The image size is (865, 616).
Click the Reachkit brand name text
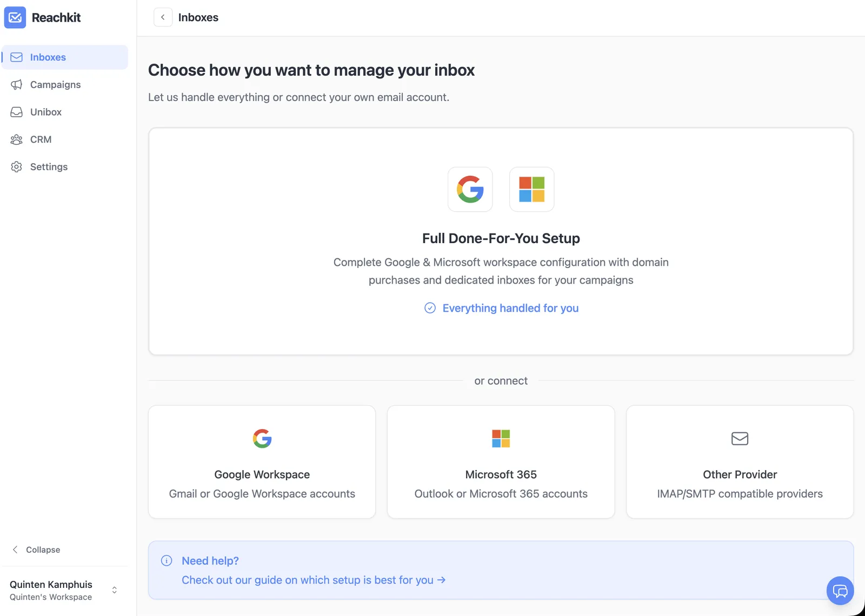pos(56,17)
